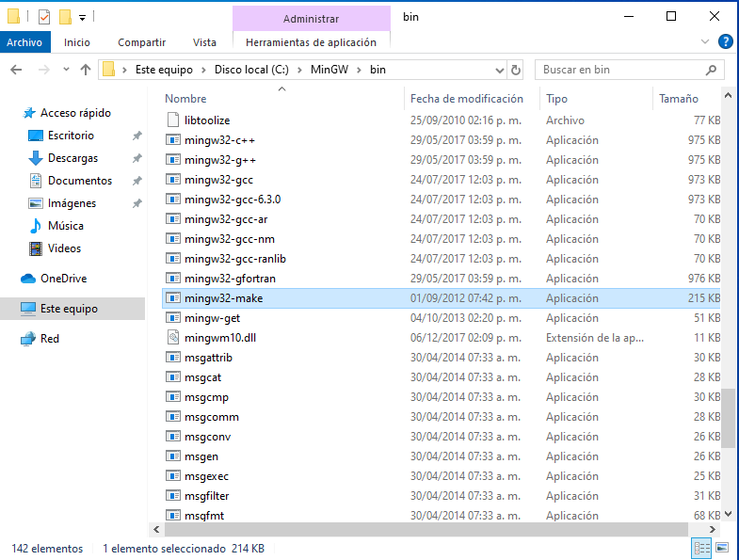Open the Herramientas de aplicación tab
739x560 pixels.
pyautogui.click(x=311, y=42)
